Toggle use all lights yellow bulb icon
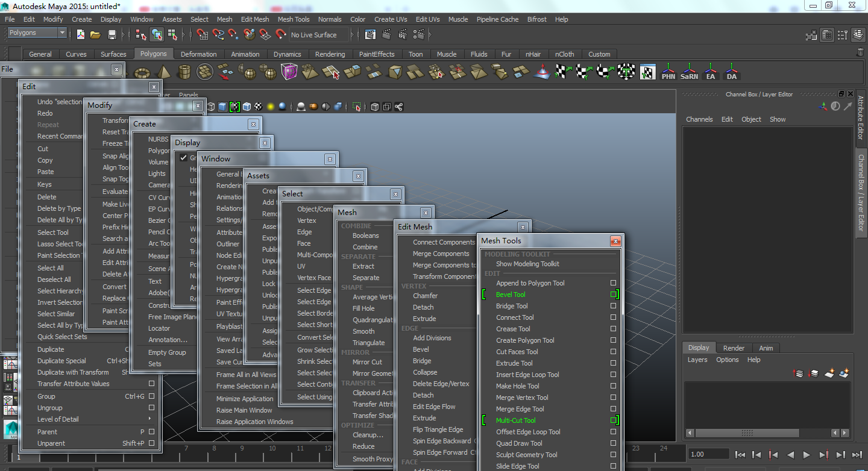The image size is (868, 471). click(271, 107)
